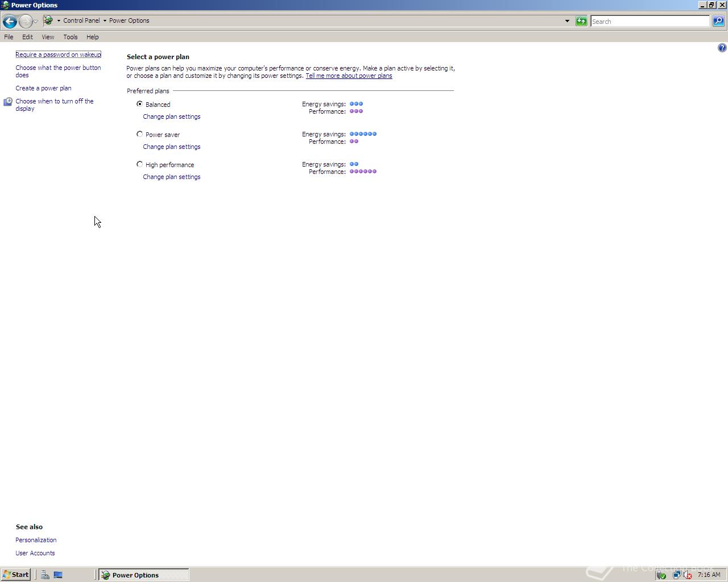This screenshot has height=582, width=728.
Task: Go back using the blue Back arrow
Action: click(x=9, y=22)
